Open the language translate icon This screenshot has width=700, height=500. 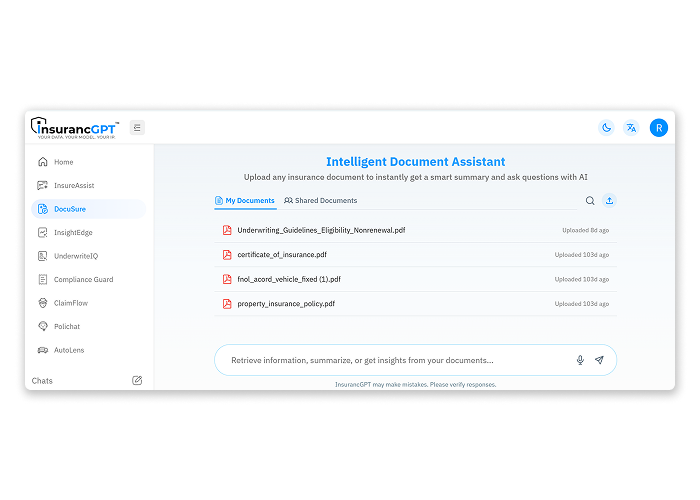631,128
